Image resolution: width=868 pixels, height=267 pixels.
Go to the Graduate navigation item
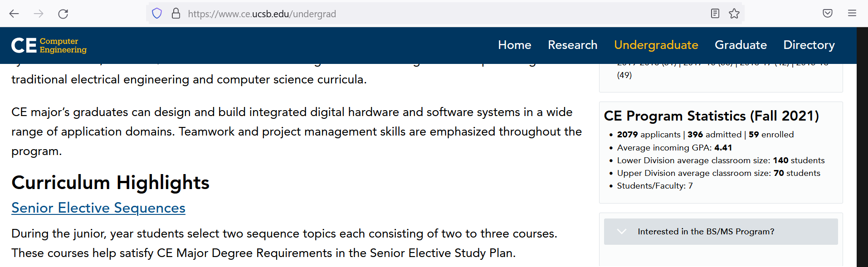pos(741,45)
